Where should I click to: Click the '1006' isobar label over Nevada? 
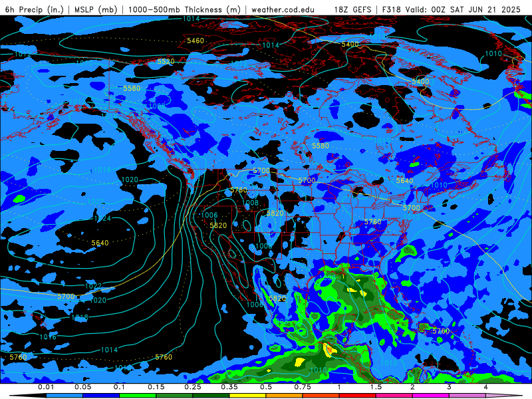pyautogui.click(x=209, y=215)
